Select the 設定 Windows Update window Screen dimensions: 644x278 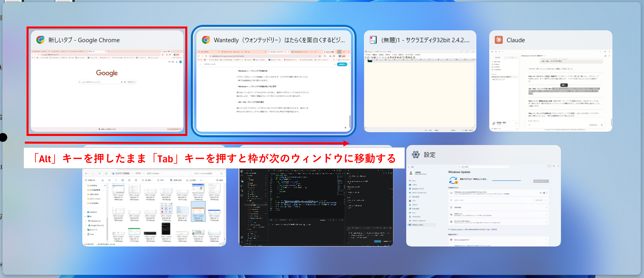tap(483, 196)
